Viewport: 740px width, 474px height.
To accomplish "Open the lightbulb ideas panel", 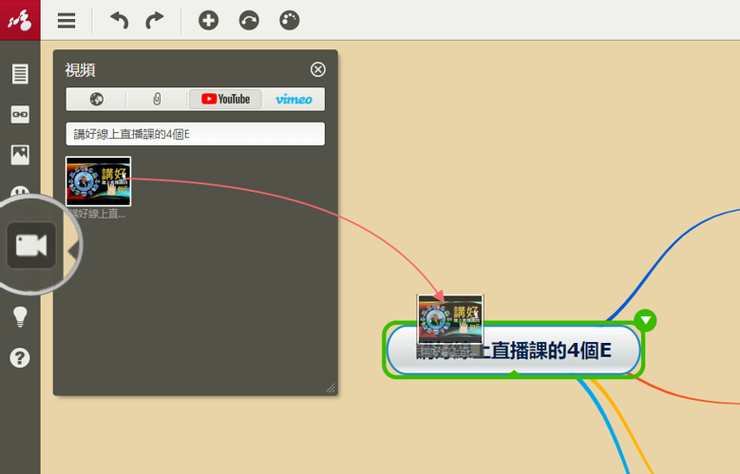I will click(x=20, y=316).
